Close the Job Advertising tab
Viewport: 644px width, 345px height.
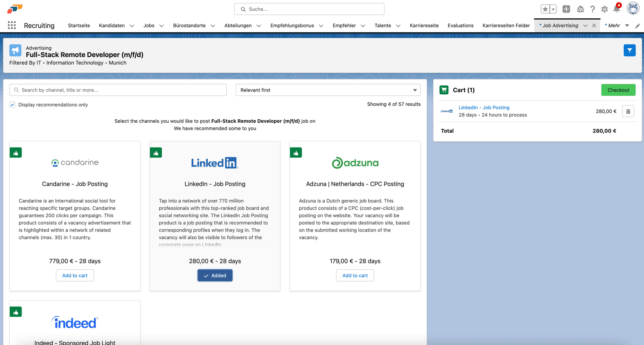click(594, 26)
